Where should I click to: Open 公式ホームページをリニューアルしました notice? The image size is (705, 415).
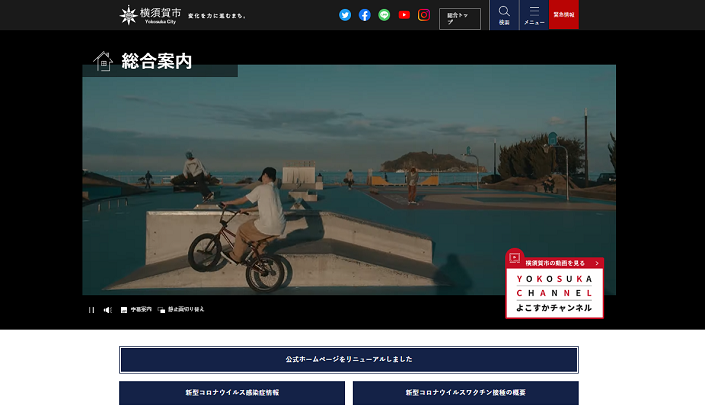(x=349, y=359)
